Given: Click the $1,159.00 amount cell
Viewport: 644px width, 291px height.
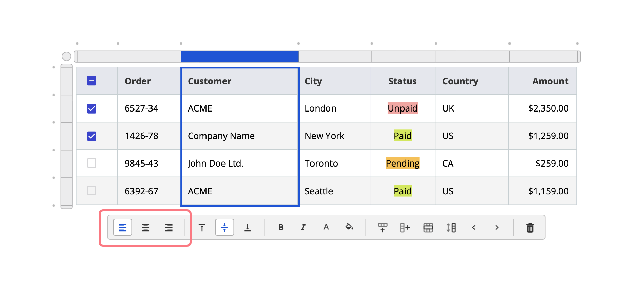Looking at the screenshot, I should pos(542,191).
